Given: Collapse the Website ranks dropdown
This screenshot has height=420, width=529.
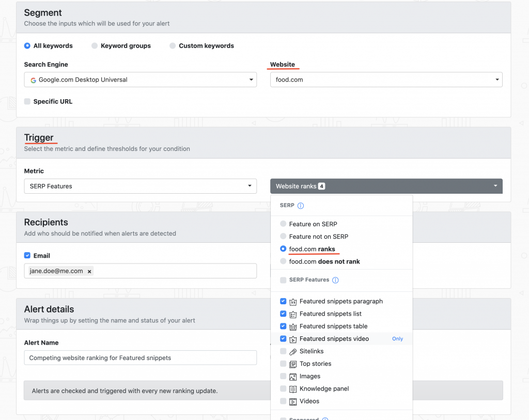Looking at the screenshot, I should (x=386, y=186).
